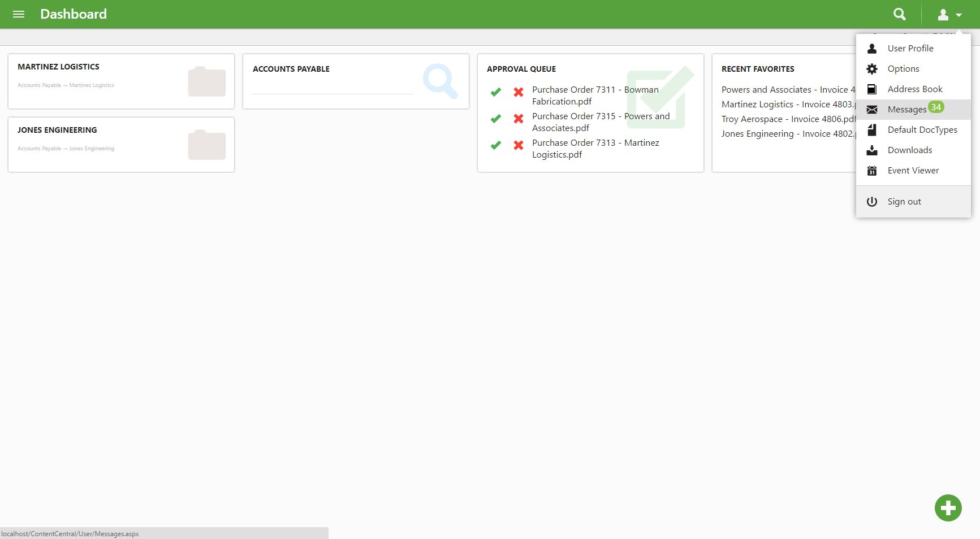Select Default DocTypes menu entry

coord(913,130)
